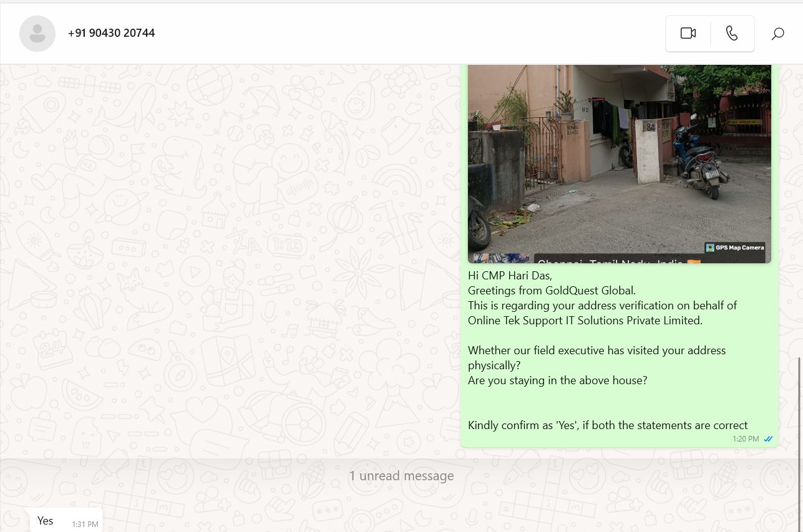This screenshot has height=532, width=803.
Task: Start a voice call with the contact
Action: tap(732, 34)
